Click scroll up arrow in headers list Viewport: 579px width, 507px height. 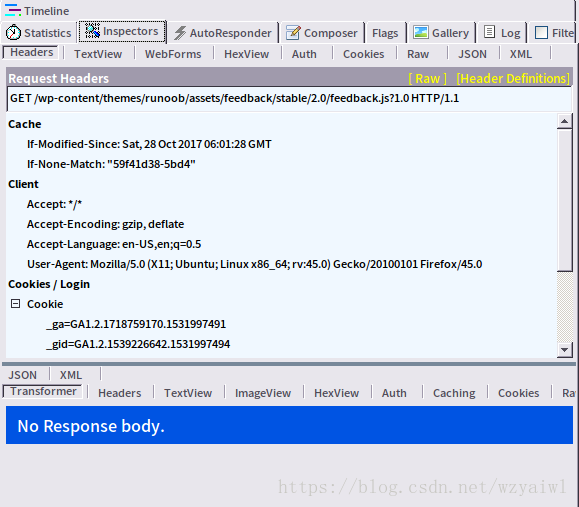(x=564, y=121)
